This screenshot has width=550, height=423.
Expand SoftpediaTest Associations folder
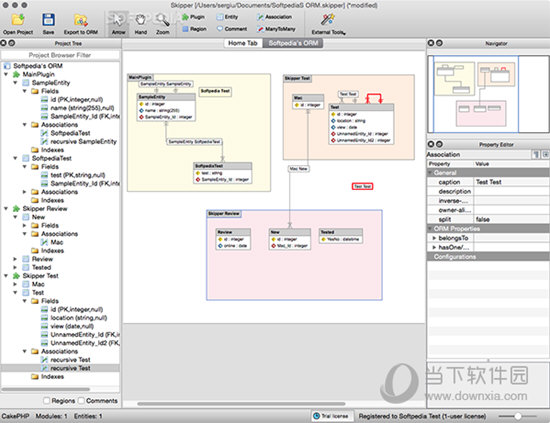point(24,192)
